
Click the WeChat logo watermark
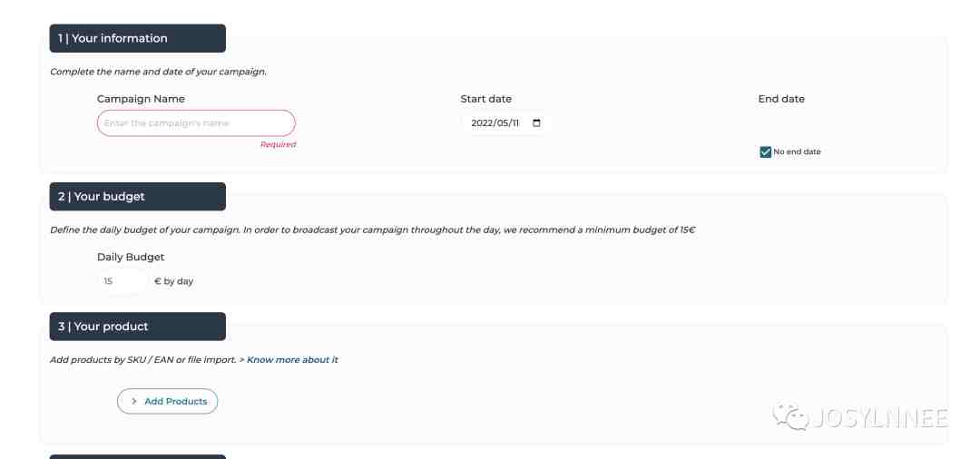791,417
